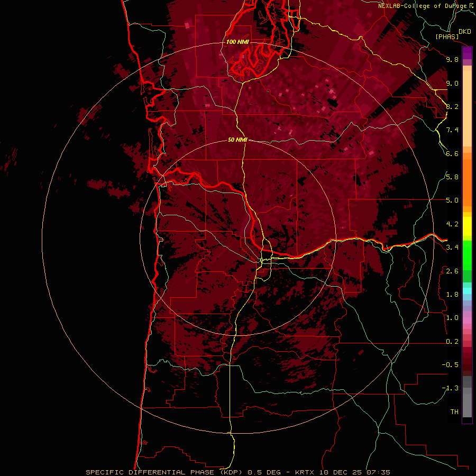Click the TH threshold label on scale
This screenshot has width=476, height=476.
point(454,412)
